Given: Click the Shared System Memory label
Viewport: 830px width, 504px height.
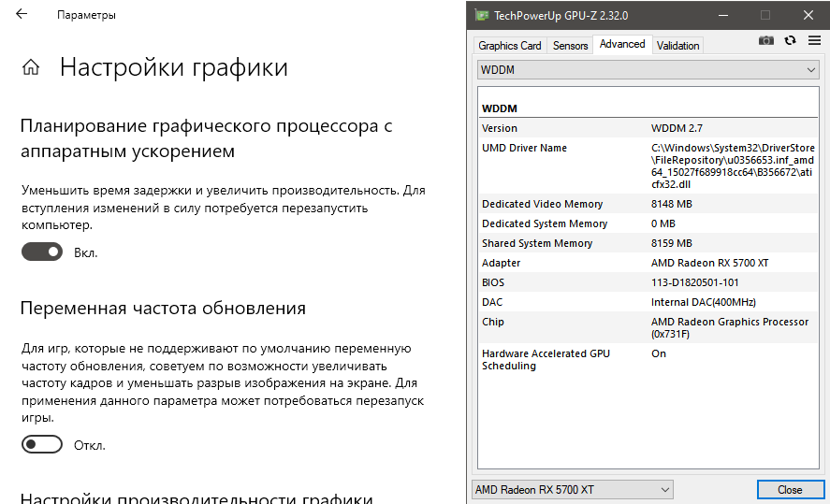Looking at the screenshot, I should click(537, 243).
